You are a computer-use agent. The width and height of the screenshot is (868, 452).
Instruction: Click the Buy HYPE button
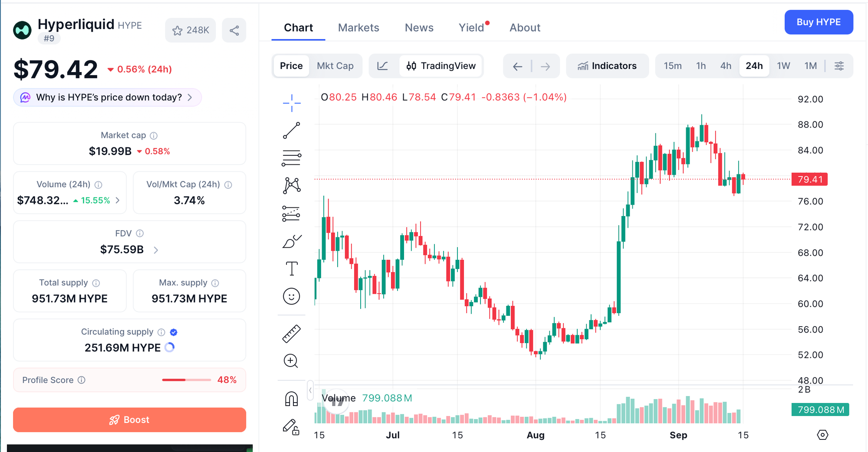tap(819, 22)
